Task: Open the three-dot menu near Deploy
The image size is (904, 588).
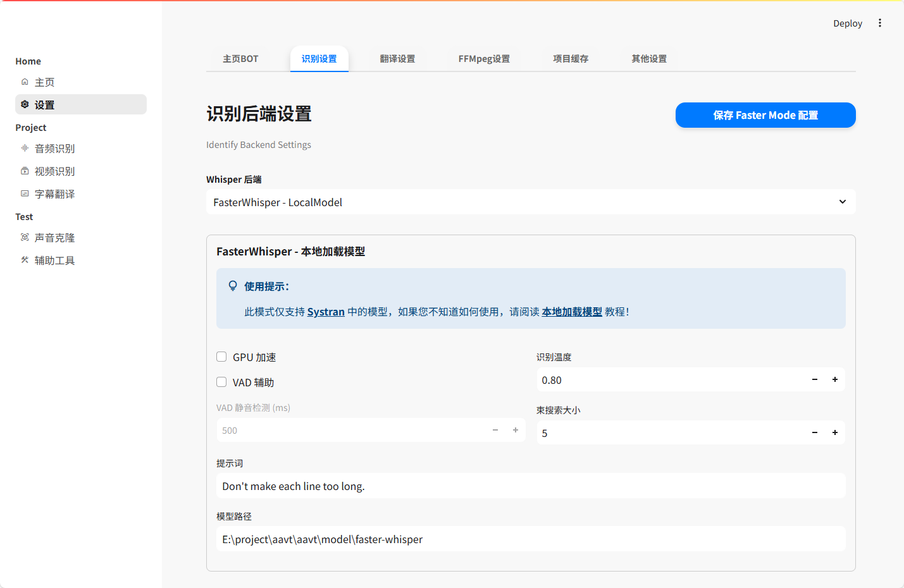Action: [x=879, y=23]
